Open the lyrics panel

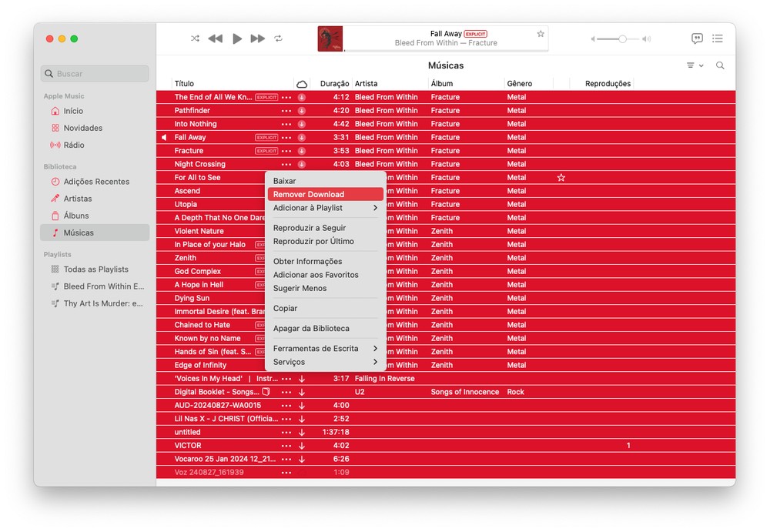697,38
